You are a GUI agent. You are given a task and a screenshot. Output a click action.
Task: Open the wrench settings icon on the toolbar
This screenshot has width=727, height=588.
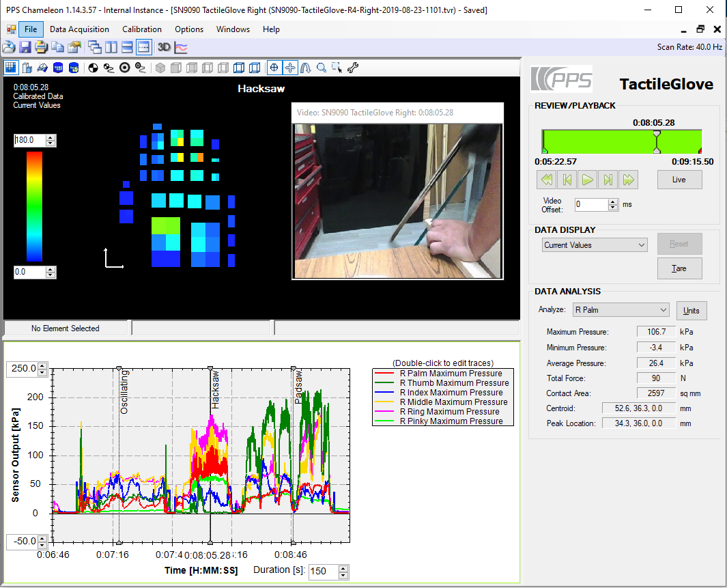coord(353,68)
